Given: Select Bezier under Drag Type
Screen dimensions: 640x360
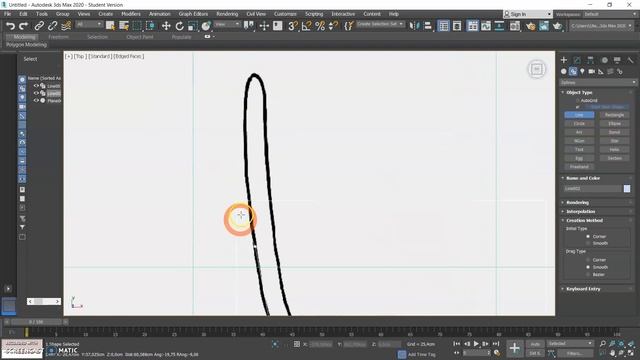Looking at the screenshot, I should click(x=588, y=275).
